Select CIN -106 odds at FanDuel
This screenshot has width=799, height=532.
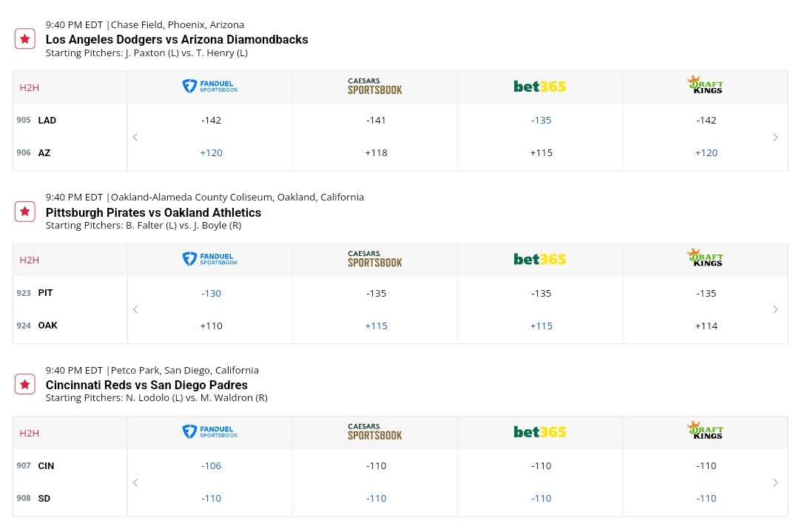coord(211,465)
